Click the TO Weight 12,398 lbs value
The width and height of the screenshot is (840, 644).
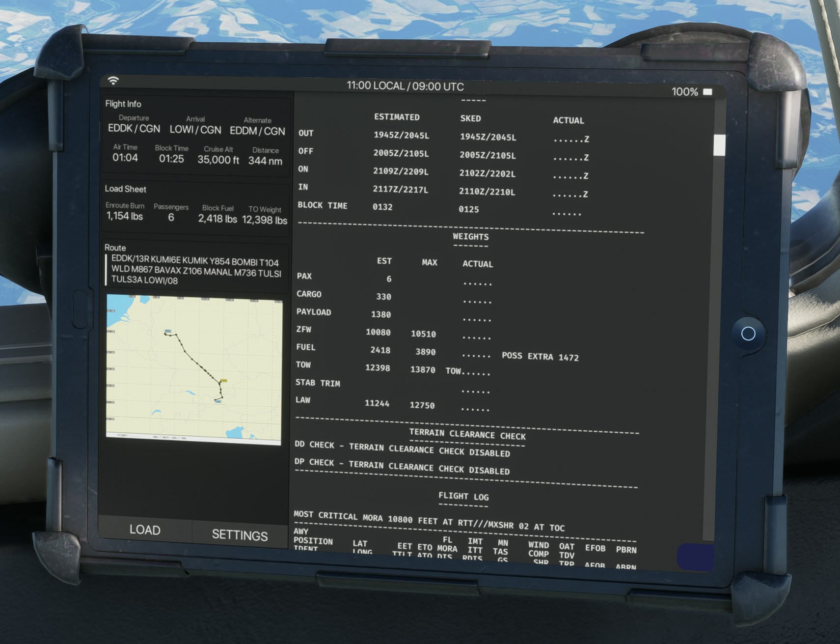tap(264, 220)
